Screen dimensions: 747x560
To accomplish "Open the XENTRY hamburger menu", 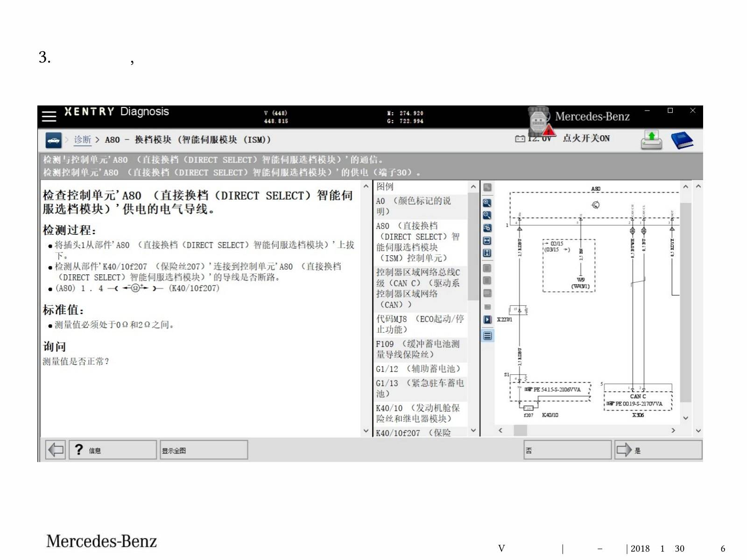I will click(x=49, y=116).
